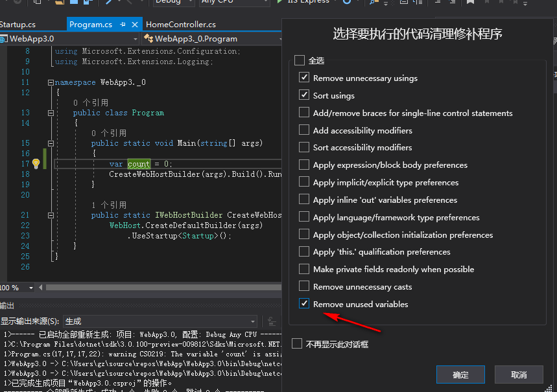Close the Program.cs tab
Screen dimensions: 557x392
[x=135, y=25]
